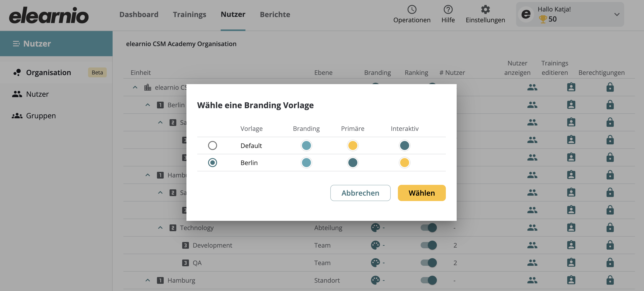The image size is (644, 291).
Task: Edit trainings for the Technology row
Action: [571, 228]
